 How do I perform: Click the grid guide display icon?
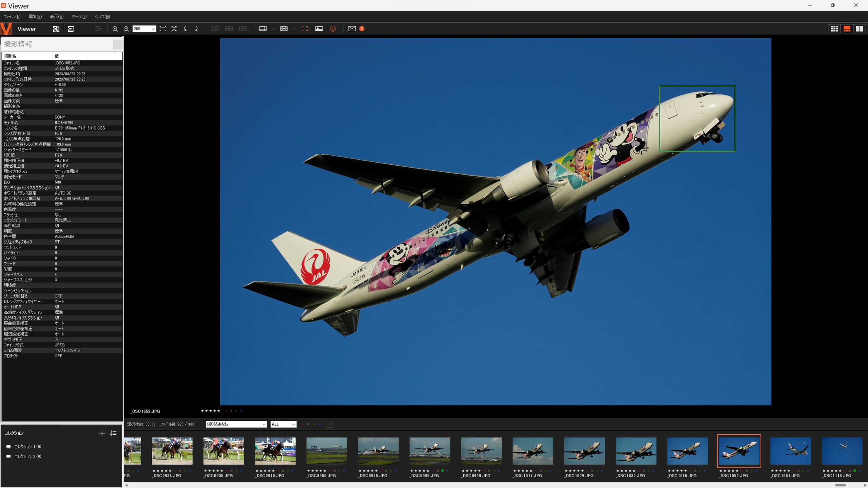point(284,29)
